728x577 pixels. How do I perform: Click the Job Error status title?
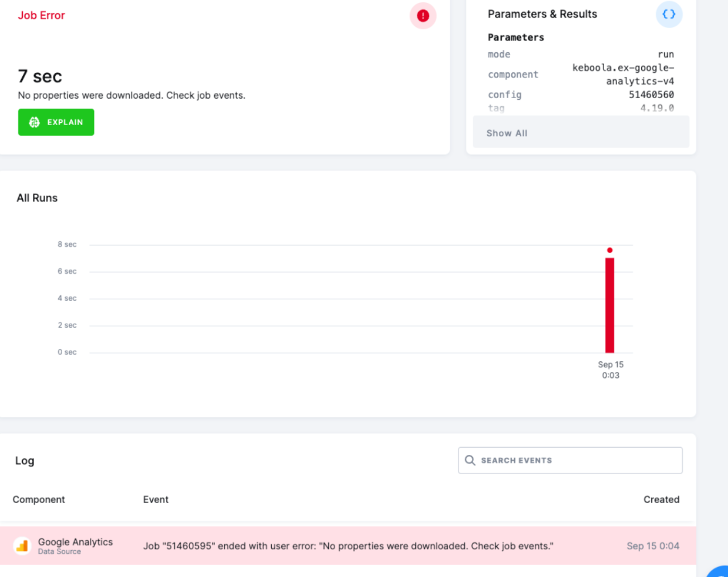pos(41,15)
